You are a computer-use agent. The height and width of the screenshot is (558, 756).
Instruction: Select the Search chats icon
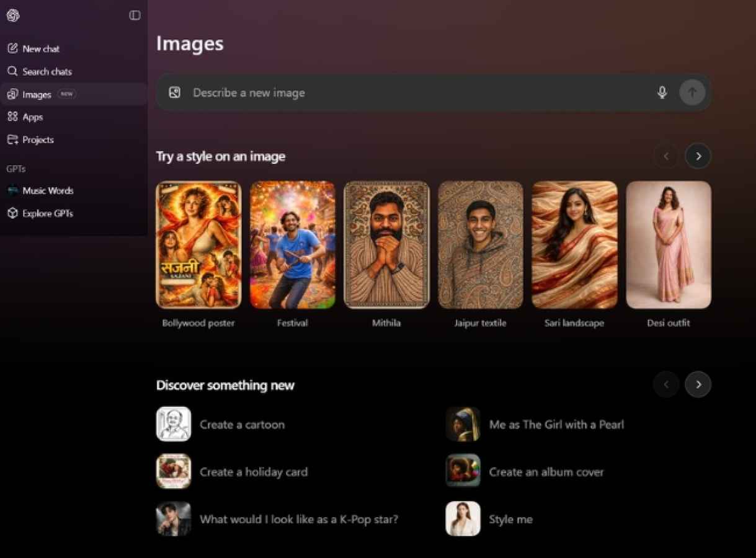coord(12,71)
